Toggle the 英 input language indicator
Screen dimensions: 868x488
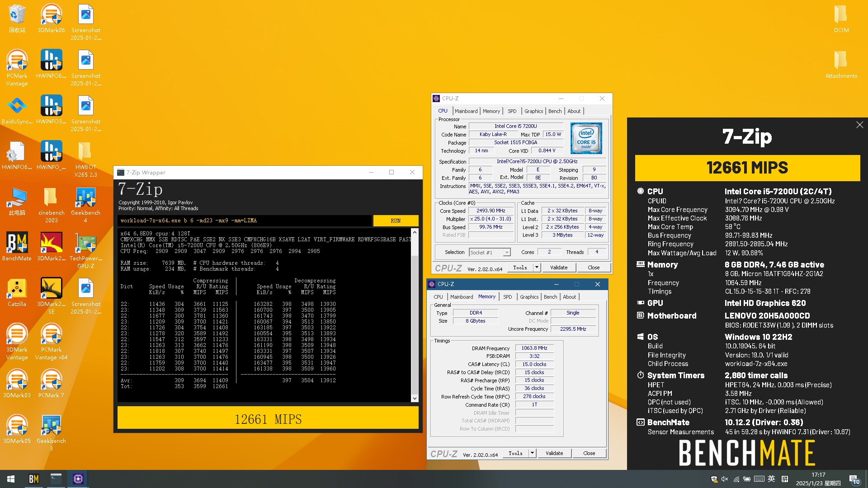[771, 479]
